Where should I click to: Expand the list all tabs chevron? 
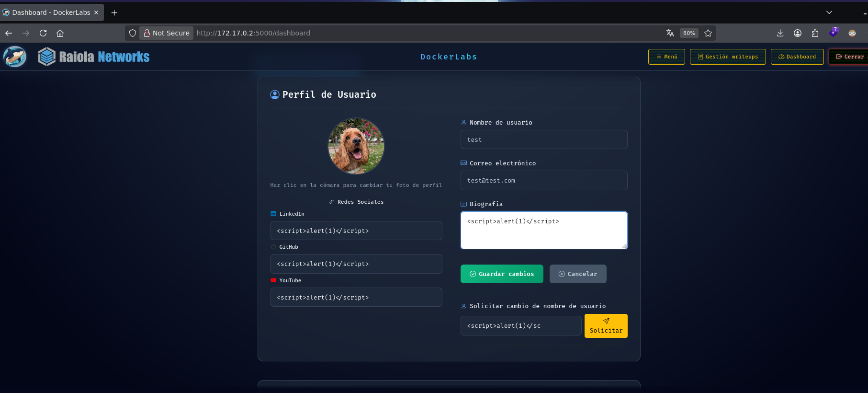829,12
